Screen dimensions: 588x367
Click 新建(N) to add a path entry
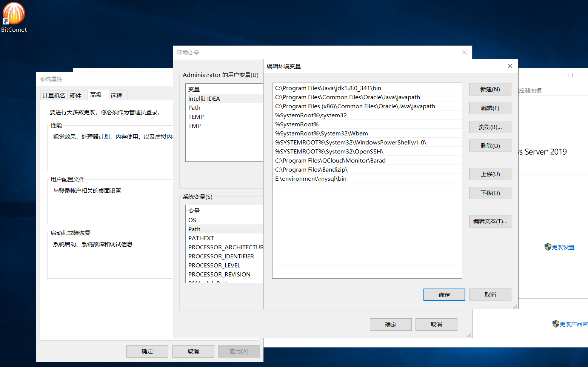490,89
